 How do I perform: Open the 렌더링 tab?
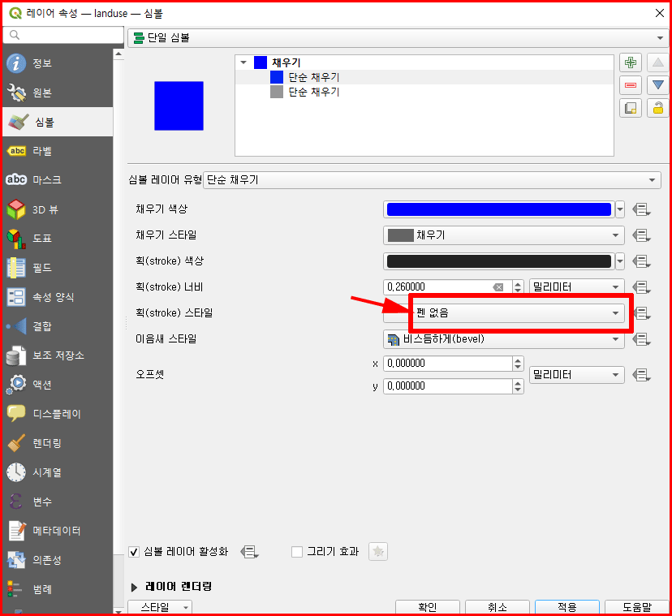pyautogui.click(x=58, y=443)
